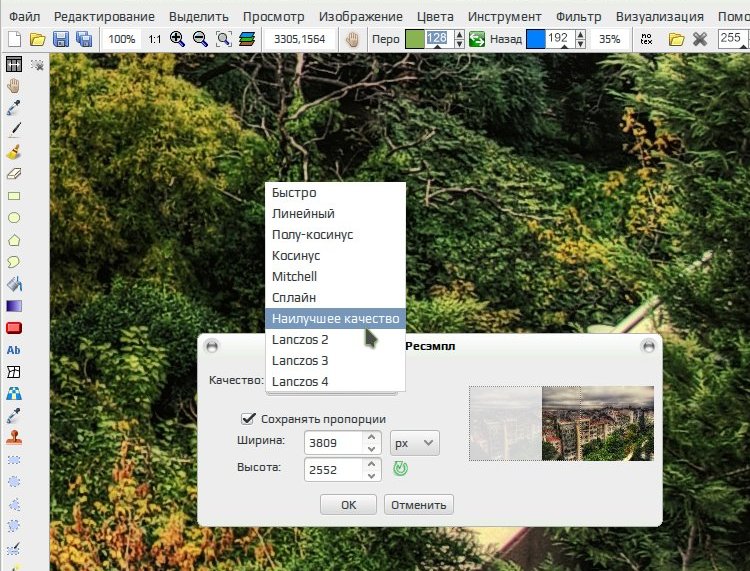
Task: Click the no-texture 'no tex' icon
Action: 646,39
